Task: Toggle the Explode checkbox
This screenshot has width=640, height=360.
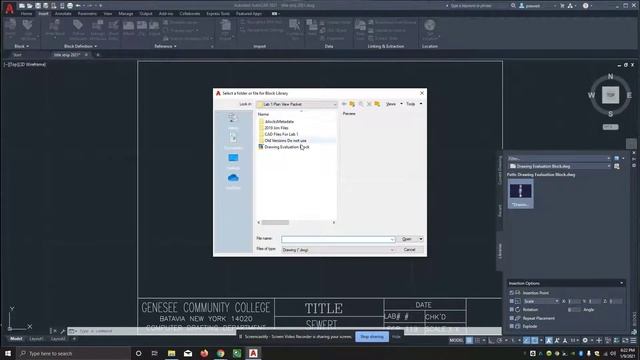Action: 511,326
